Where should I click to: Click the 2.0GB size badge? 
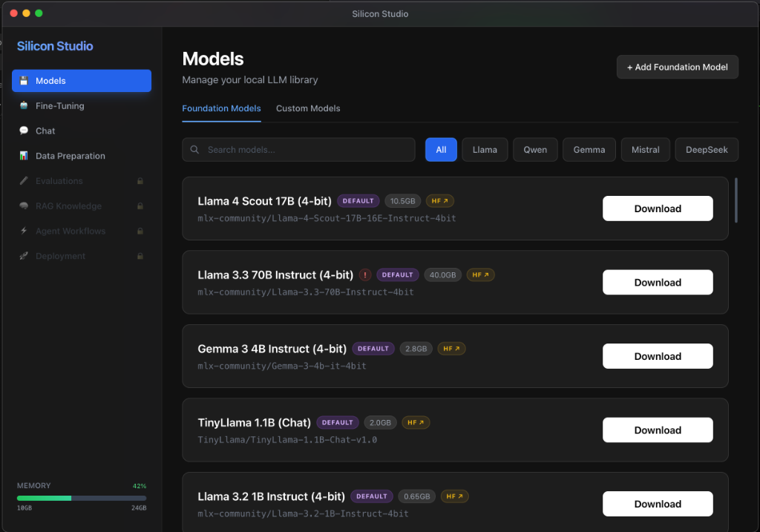(x=380, y=422)
